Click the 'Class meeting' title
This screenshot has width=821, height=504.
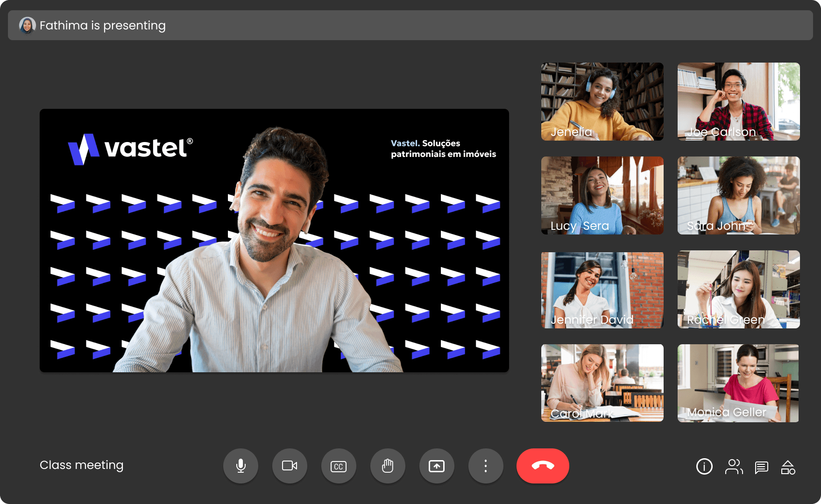coord(82,465)
